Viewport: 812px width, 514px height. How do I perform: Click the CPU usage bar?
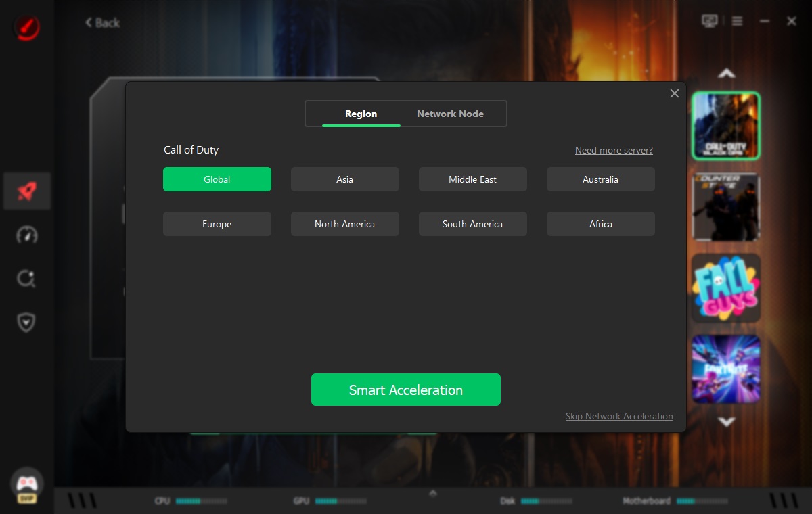tap(202, 501)
